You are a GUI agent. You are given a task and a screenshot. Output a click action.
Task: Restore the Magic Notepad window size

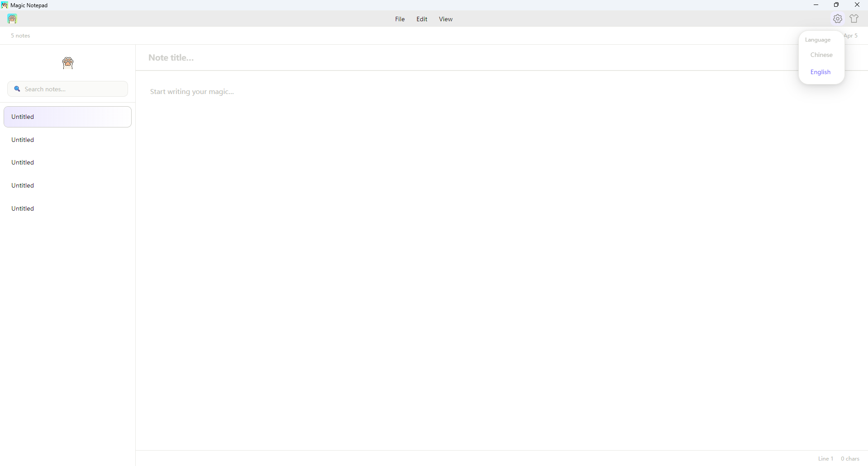(836, 5)
